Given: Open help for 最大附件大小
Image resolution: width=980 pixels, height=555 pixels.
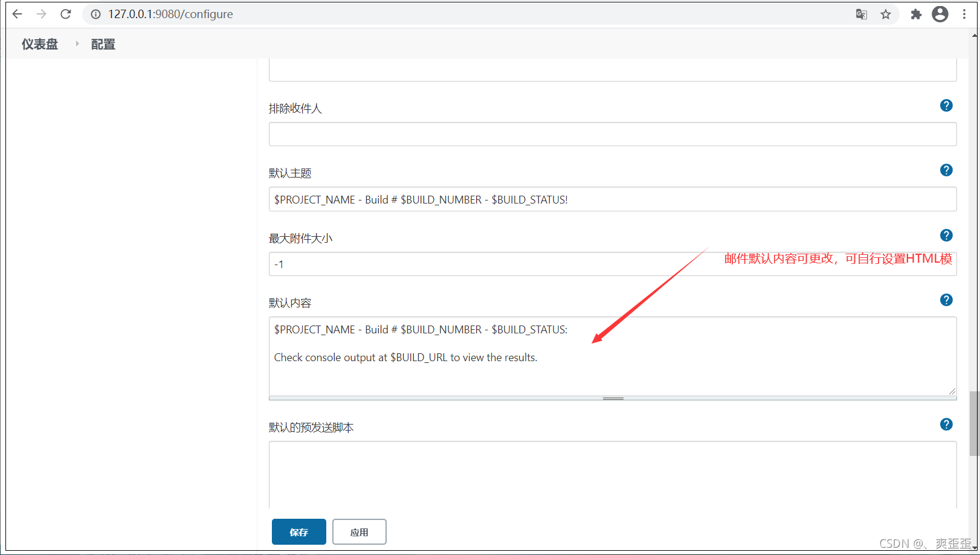Looking at the screenshot, I should (946, 236).
